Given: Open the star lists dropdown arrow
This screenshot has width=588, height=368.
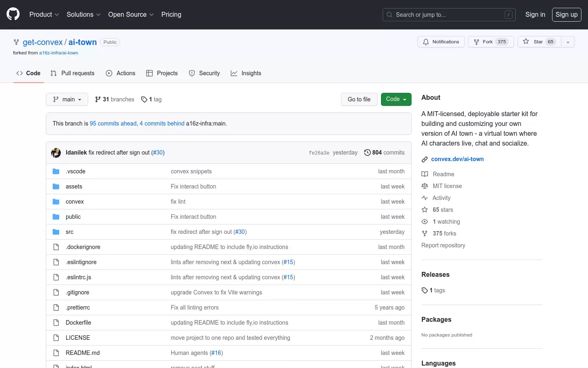Looking at the screenshot, I should [568, 42].
